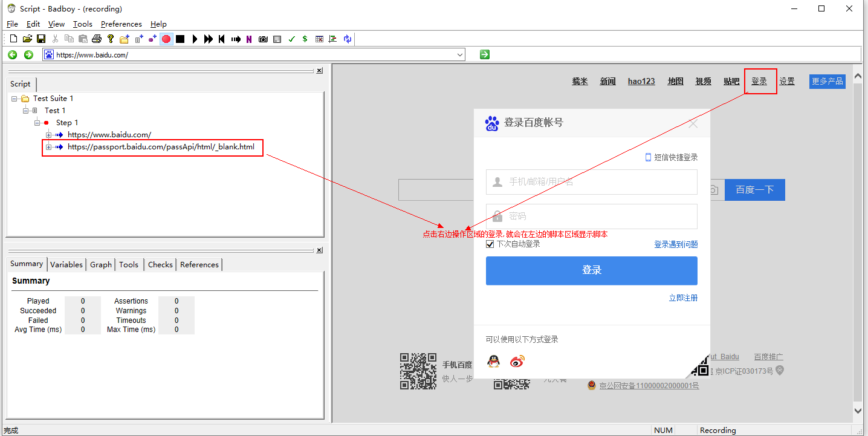Go forward with the green right arrow button
This screenshot has width=868, height=436.
coord(28,54)
